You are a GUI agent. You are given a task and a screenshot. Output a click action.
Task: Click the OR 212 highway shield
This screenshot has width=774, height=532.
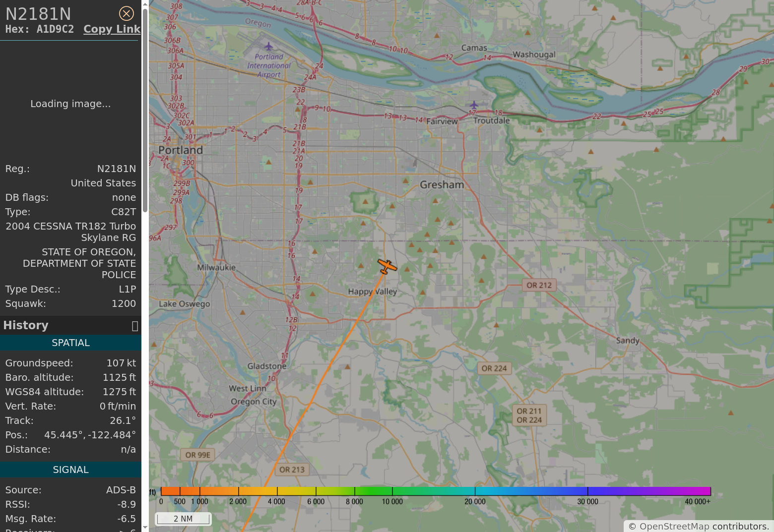[x=539, y=285]
